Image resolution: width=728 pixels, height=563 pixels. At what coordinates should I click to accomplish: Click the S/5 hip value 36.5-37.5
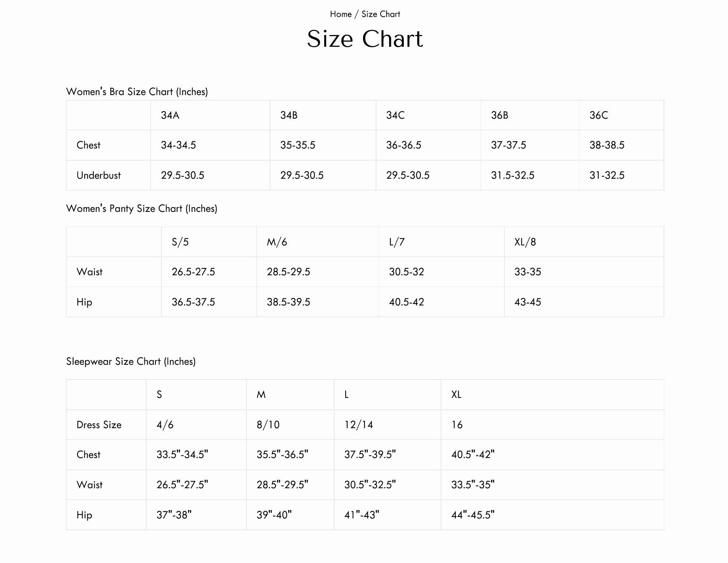pos(193,302)
